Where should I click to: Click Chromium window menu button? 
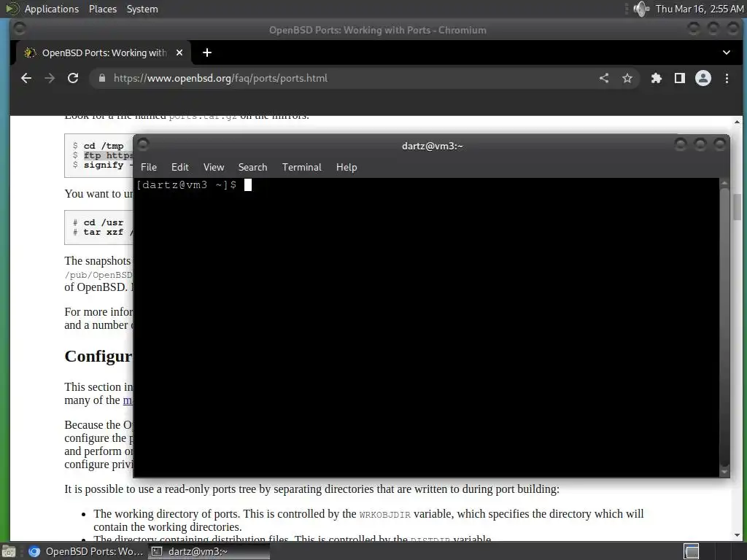click(20, 28)
